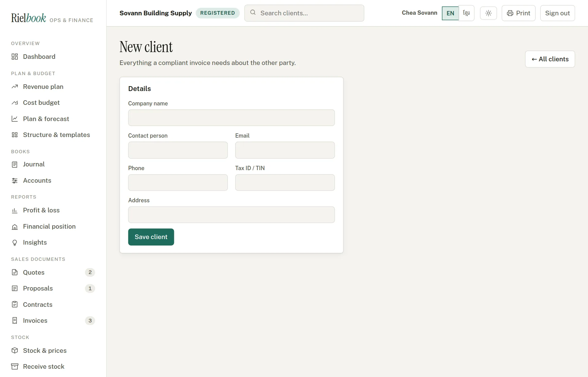This screenshot has height=377, width=588.
Task: Click the Print button
Action: coord(518,13)
